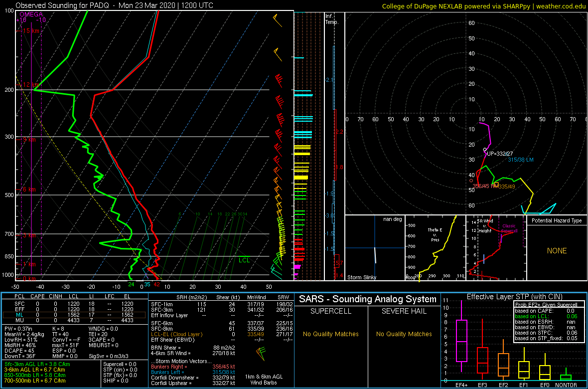Viewport: 588px width, 389px height.
Task: Select the highlighted ML parcel row
Action: (74, 315)
